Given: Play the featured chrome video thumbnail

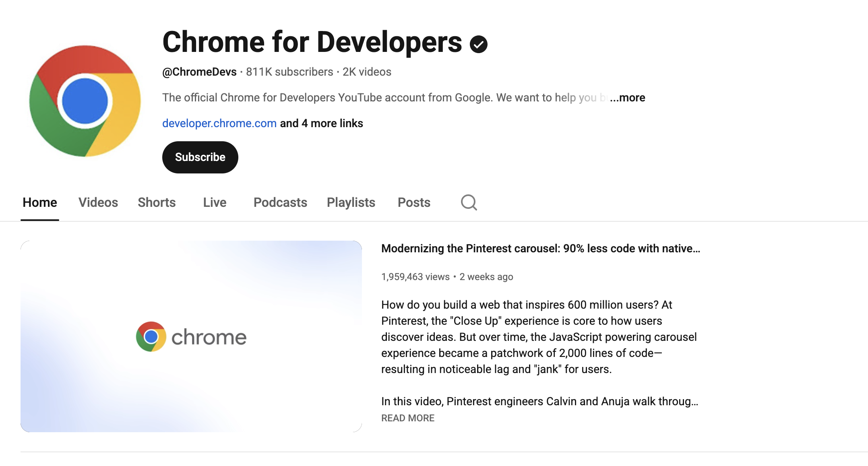Looking at the screenshot, I should tap(191, 336).
